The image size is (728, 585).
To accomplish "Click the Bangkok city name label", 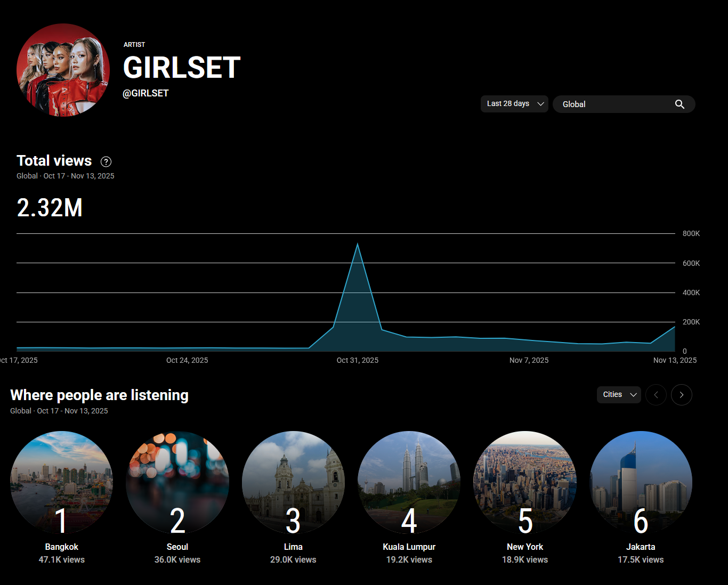I will tap(62, 547).
